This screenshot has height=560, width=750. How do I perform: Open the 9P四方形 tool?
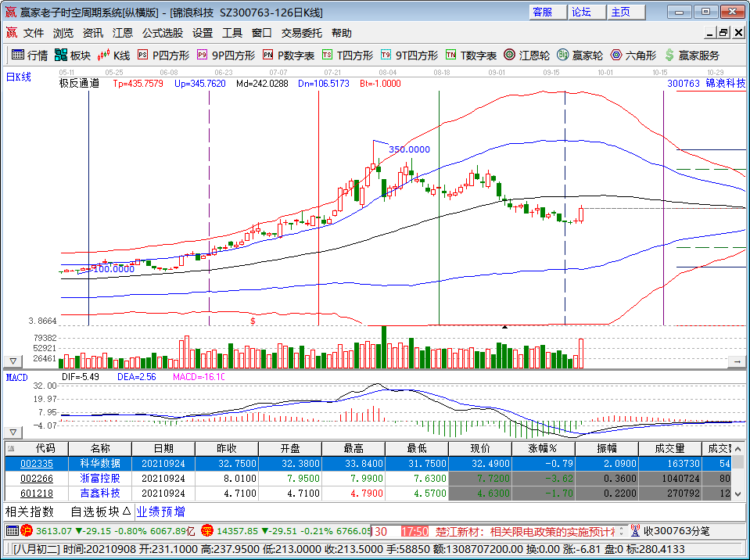pyautogui.click(x=226, y=56)
